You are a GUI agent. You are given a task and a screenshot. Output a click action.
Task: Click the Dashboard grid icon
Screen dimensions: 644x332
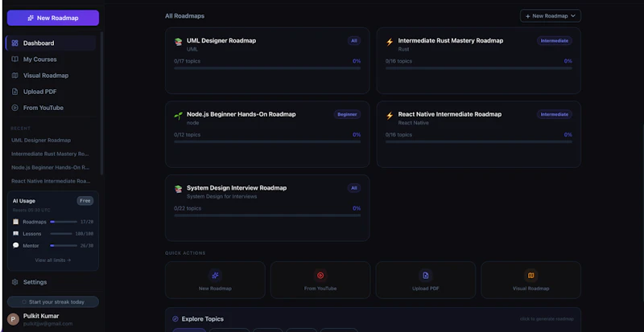coord(14,43)
